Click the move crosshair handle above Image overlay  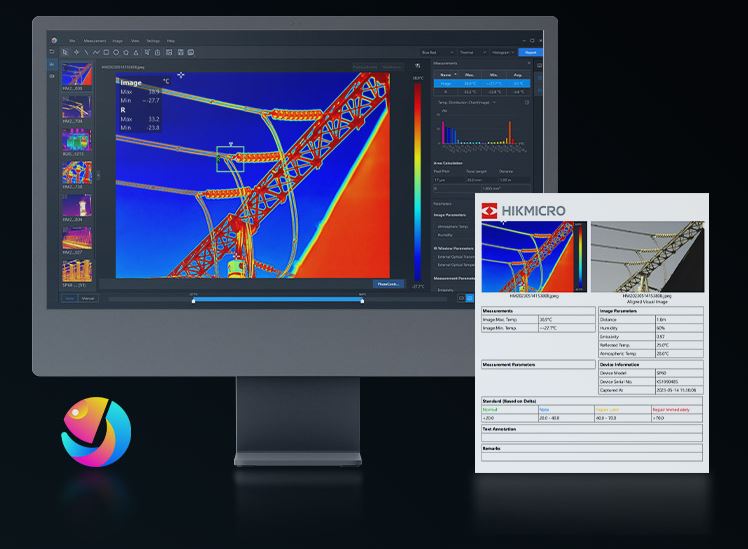181,75
